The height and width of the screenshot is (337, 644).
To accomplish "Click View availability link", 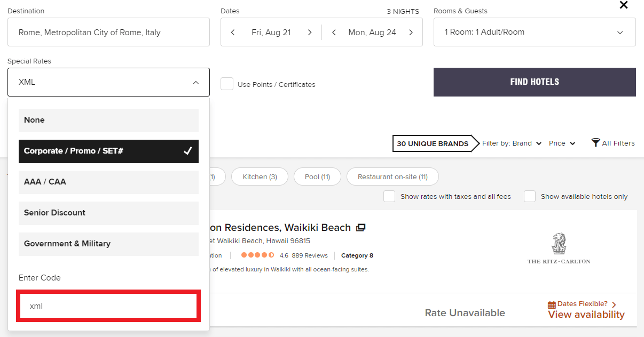I will [586, 315].
